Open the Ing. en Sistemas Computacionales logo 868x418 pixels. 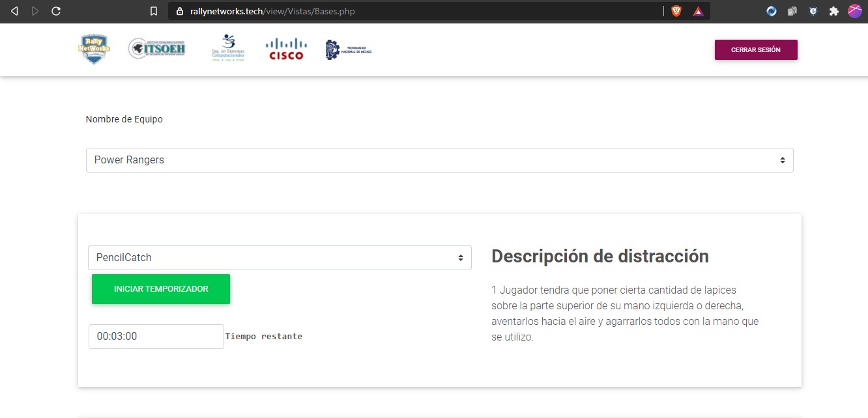(x=227, y=48)
